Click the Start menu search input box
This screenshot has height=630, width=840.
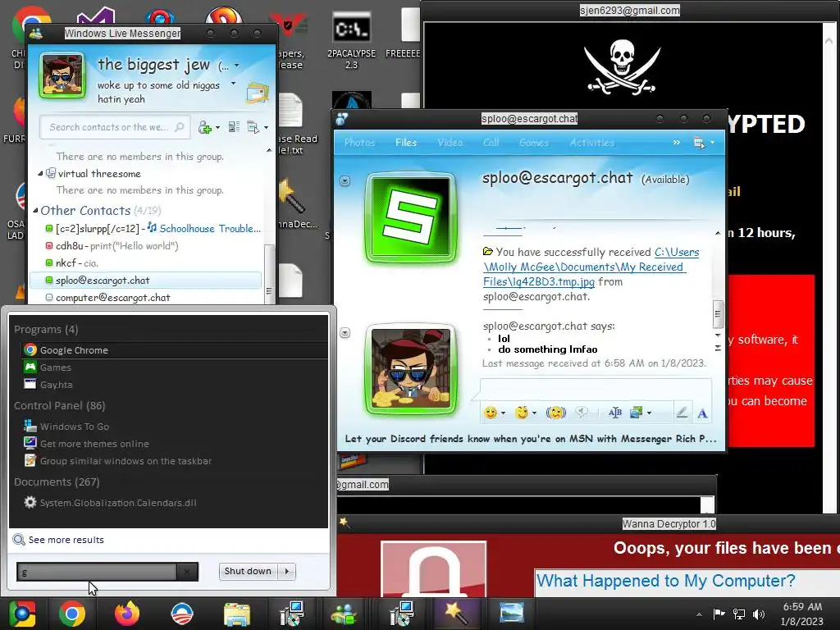pos(97,572)
